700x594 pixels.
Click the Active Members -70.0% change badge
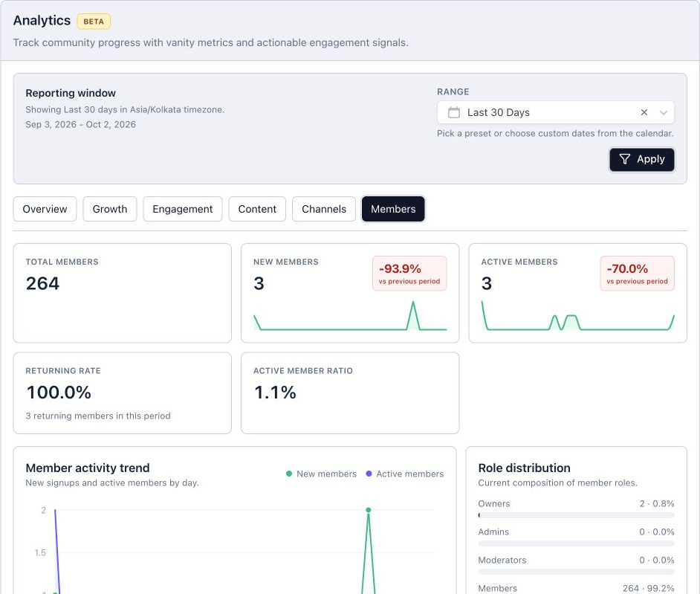637,274
